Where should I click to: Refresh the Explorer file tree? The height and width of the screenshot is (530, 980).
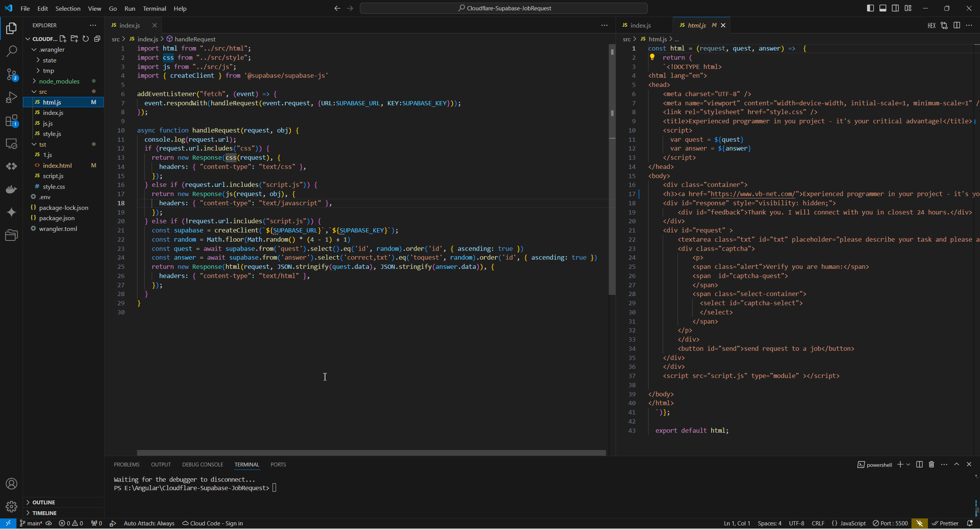pos(86,39)
